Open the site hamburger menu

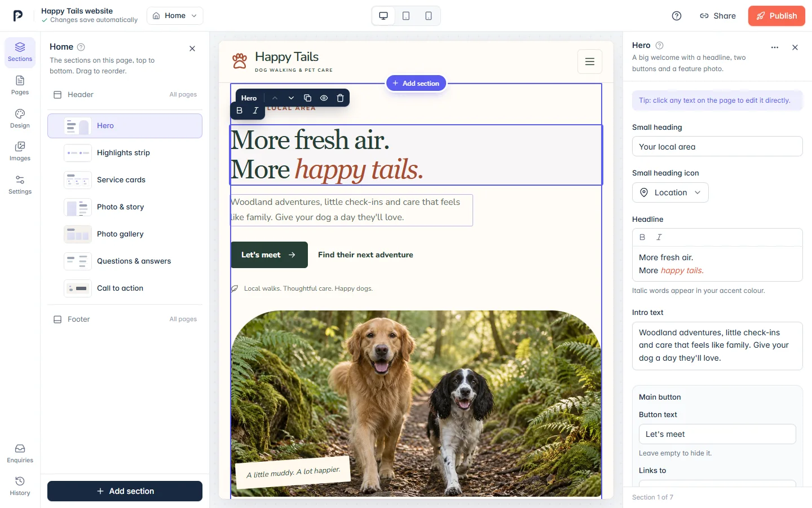(590, 62)
